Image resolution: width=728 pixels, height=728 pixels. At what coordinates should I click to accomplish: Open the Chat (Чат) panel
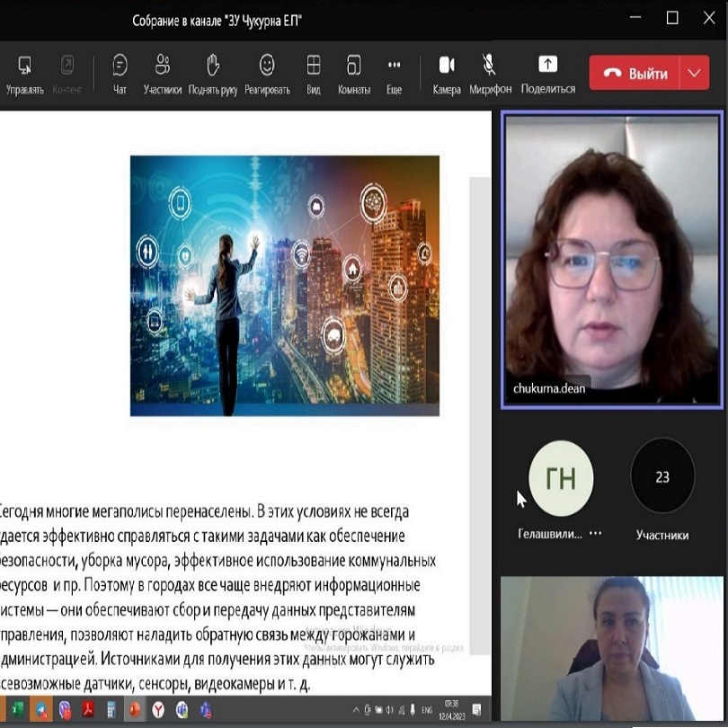point(120,75)
